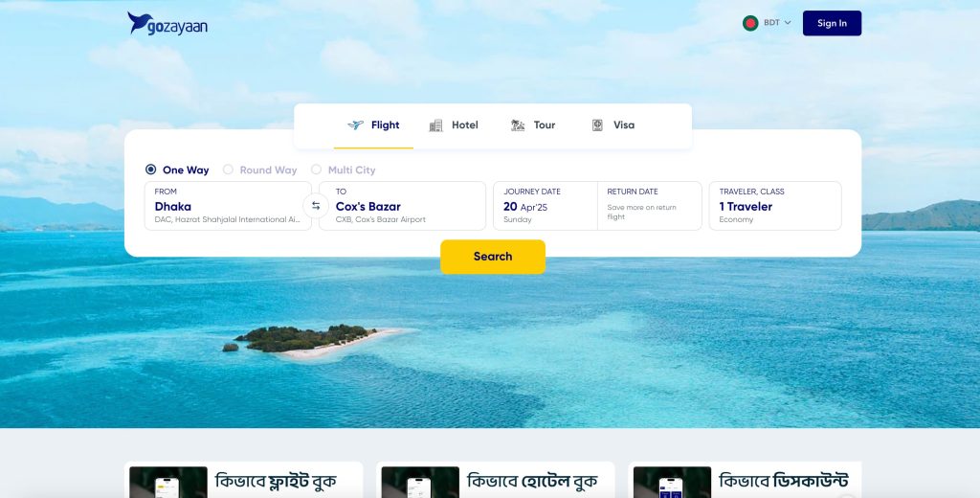Open the flight booking guide thumbnail
Image resolution: width=980 pixels, height=498 pixels.
(168, 483)
